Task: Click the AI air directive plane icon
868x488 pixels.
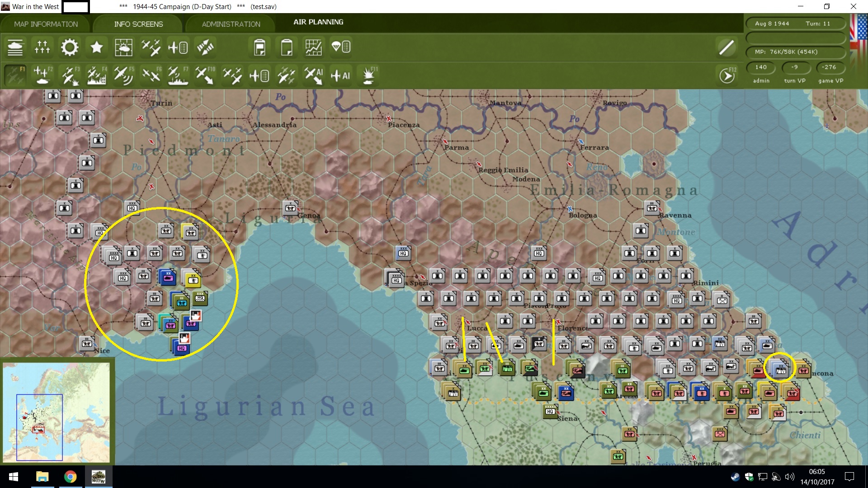Action: [340, 75]
